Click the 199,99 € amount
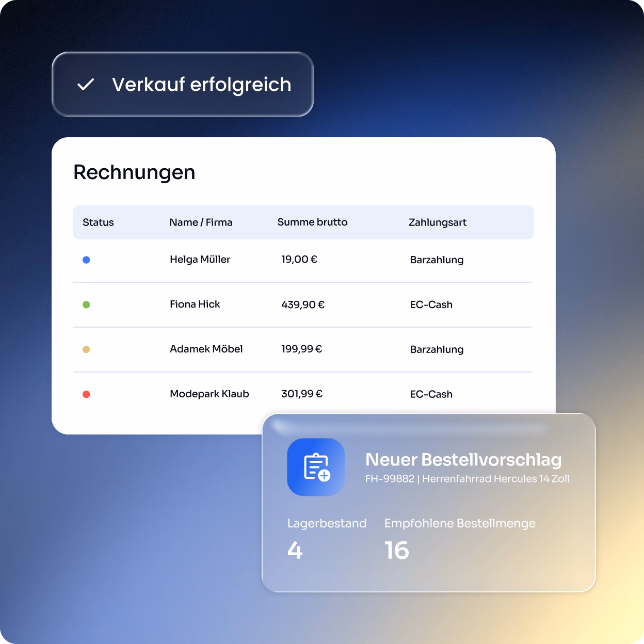The height and width of the screenshot is (644, 644). [302, 349]
